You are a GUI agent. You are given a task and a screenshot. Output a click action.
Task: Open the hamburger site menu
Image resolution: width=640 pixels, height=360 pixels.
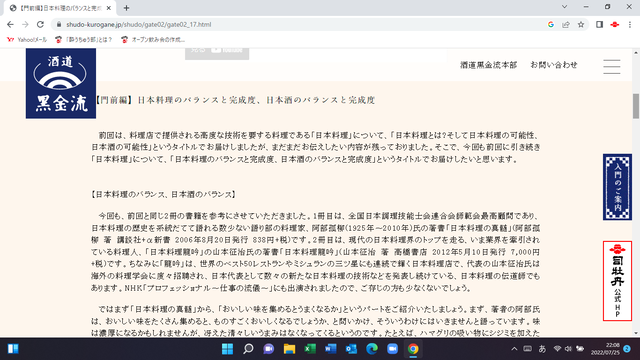coord(612,67)
